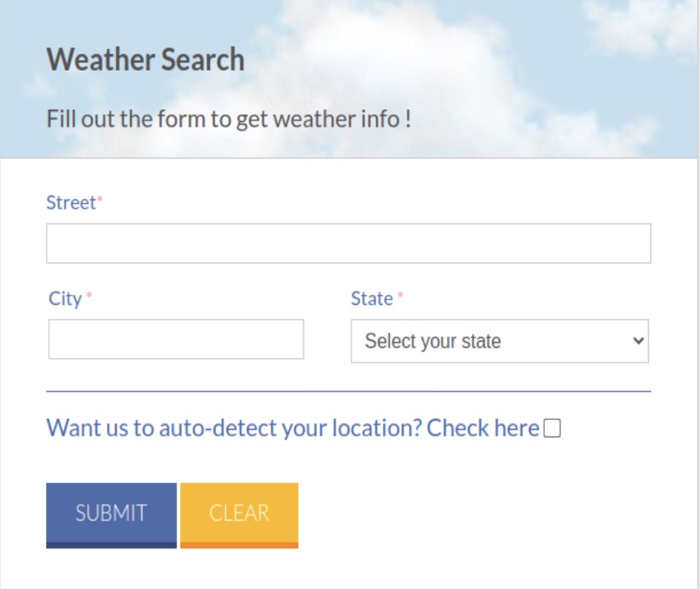Open the 'Select your state' dropdown
This screenshot has width=700, height=590.
coord(501,342)
